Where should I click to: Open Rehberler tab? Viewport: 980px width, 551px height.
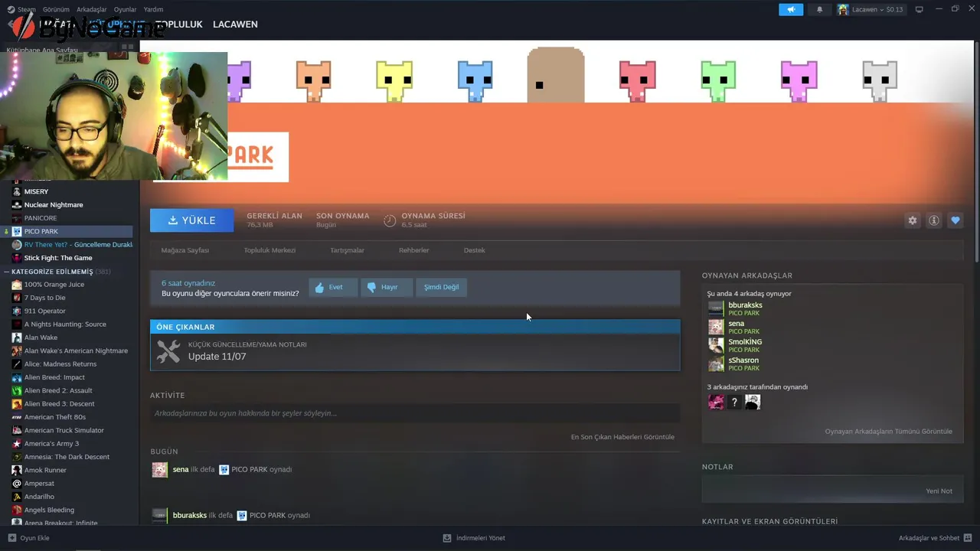coord(414,250)
